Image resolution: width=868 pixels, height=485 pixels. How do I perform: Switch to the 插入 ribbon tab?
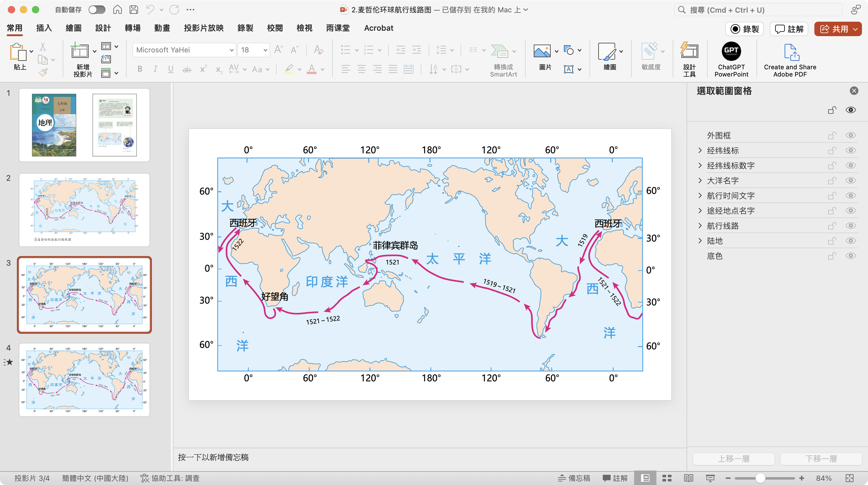(44, 28)
